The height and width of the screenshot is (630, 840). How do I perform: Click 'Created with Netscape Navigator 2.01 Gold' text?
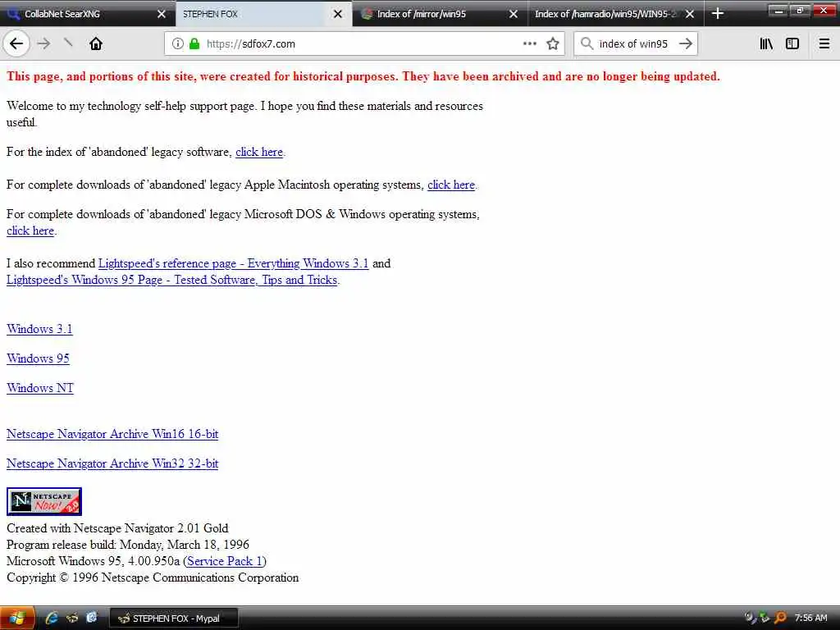coord(117,529)
